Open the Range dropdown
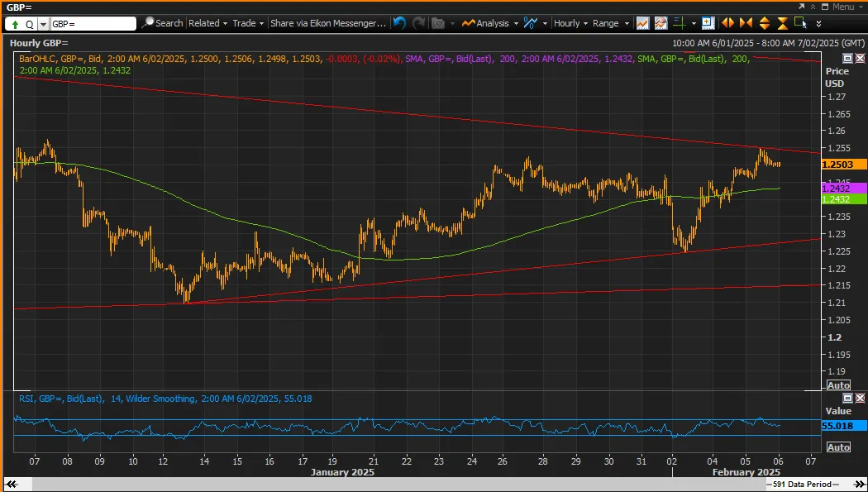The width and height of the screenshot is (868, 492). click(611, 23)
